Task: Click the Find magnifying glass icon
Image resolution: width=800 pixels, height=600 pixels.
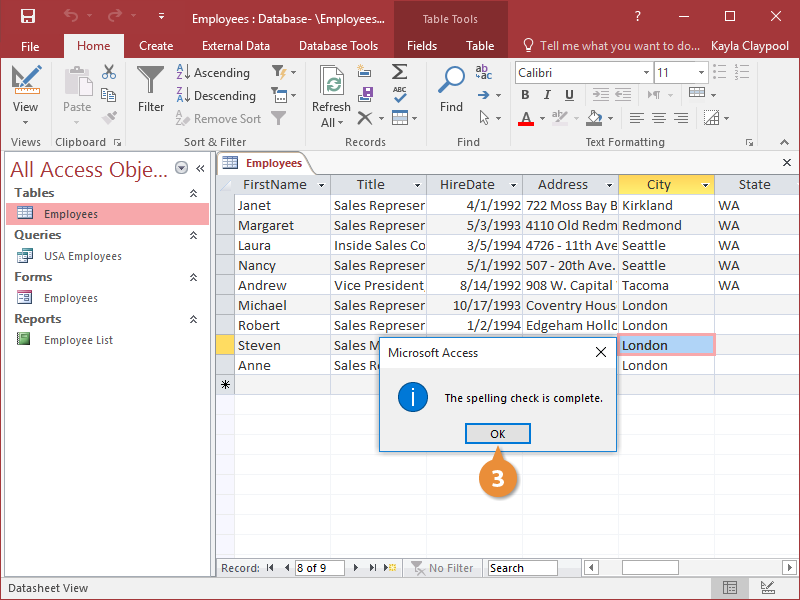Action: [452, 80]
